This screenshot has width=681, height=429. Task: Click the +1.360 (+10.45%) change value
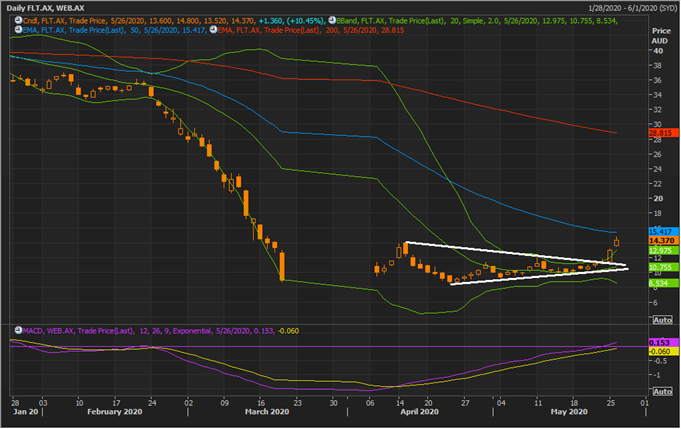(291, 20)
